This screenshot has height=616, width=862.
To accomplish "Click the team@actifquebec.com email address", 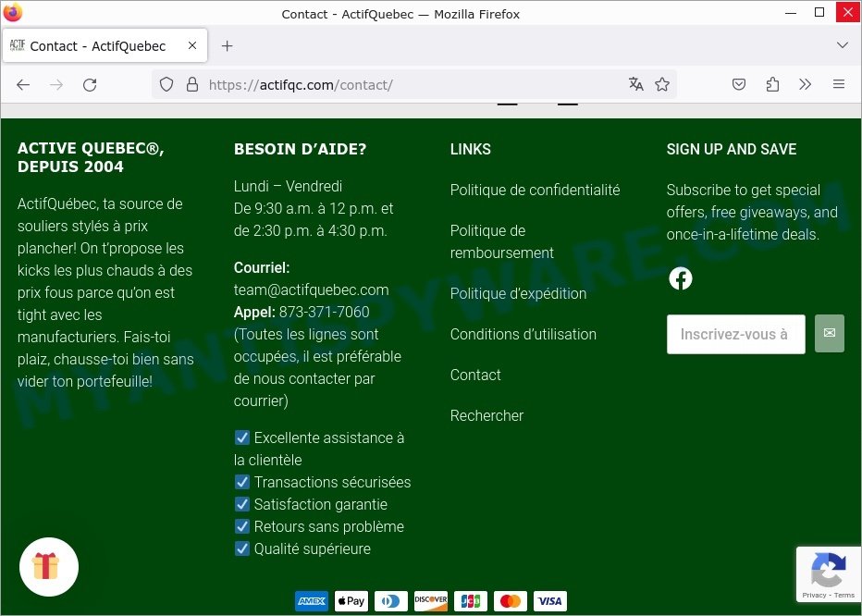I will 311,290.
